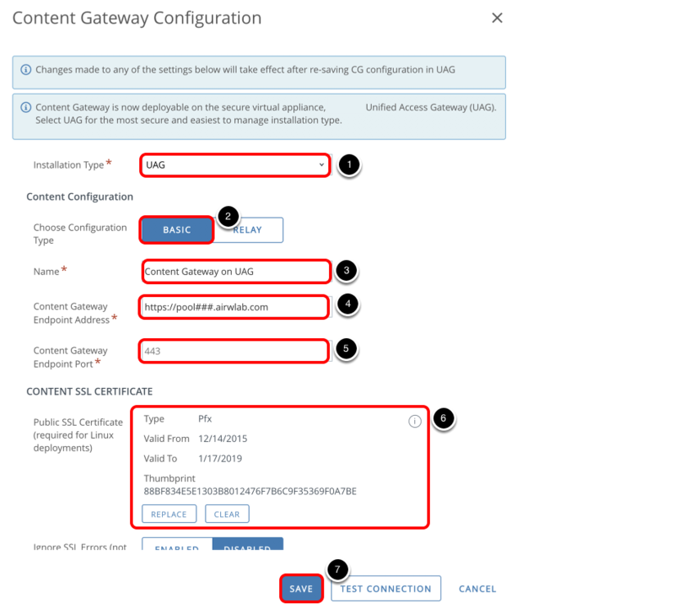Focus the Content Gateway Endpoint Address field
Viewport: 700px width, 609px height.
(x=235, y=307)
